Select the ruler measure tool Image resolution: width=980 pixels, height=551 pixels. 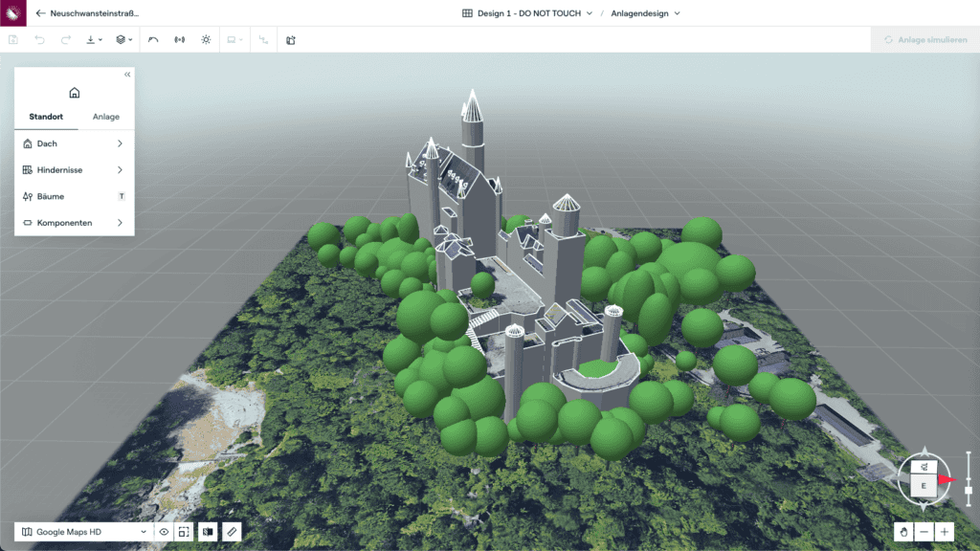point(232,532)
